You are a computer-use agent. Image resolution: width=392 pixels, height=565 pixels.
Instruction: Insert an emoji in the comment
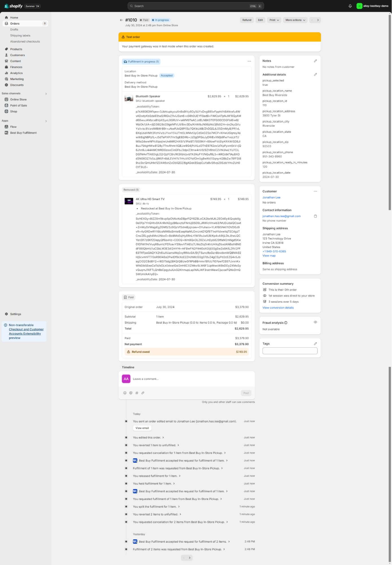pos(125,393)
